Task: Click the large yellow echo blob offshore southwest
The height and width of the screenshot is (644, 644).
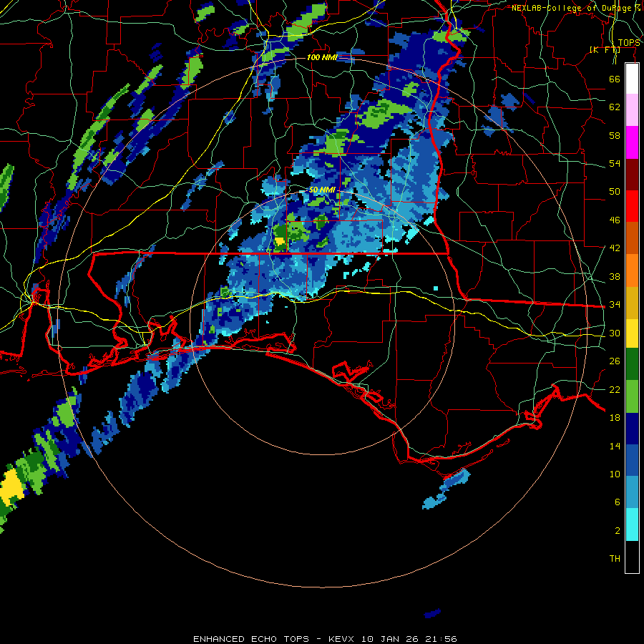Action: [11, 488]
